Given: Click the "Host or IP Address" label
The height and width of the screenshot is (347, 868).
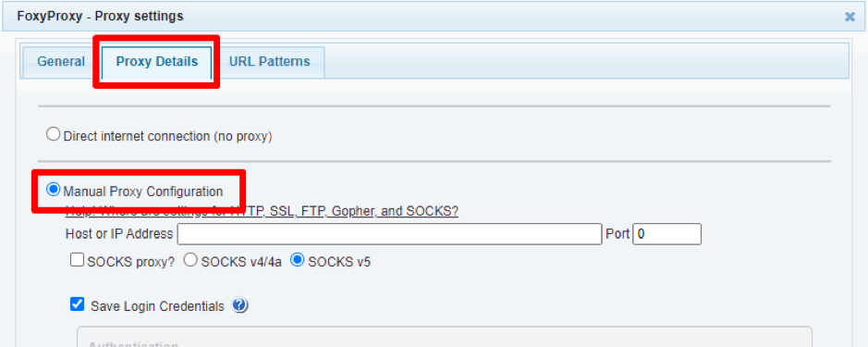Looking at the screenshot, I should pos(119,234).
